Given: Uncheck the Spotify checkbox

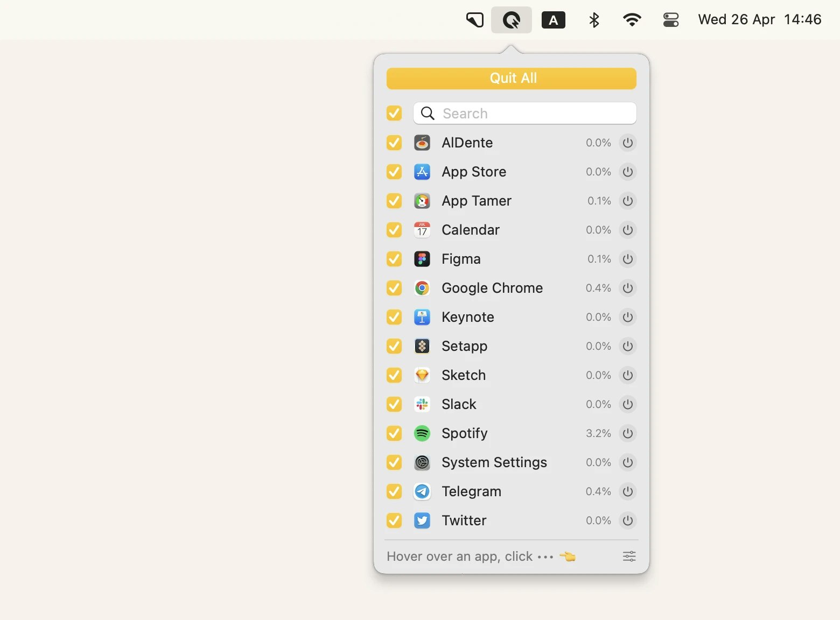Looking at the screenshot, I should (394, 433).
